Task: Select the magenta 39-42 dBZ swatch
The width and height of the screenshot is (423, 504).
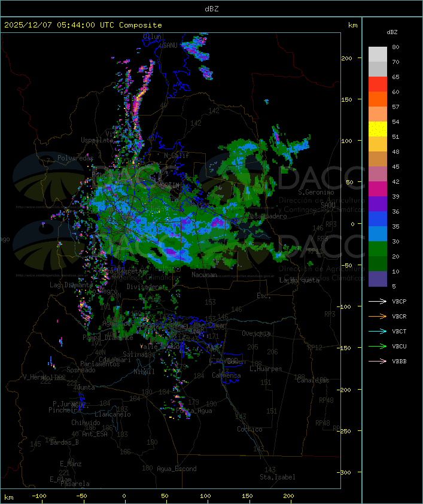Action: (378, 189)
